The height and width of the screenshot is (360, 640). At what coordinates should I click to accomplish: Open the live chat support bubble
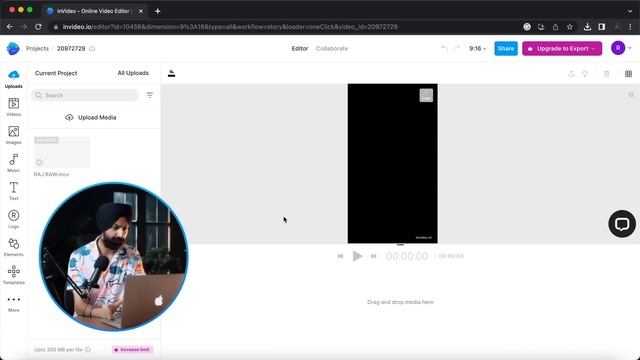pos(622,224)
